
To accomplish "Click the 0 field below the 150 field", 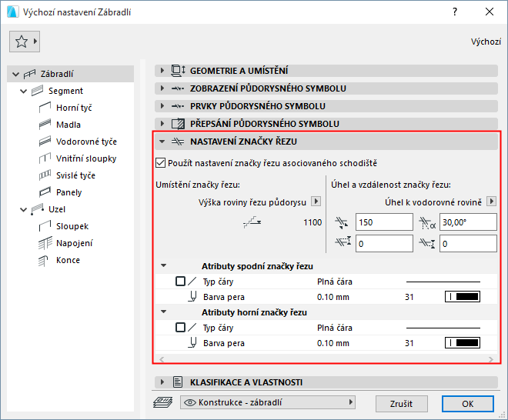I will point(384,244).
